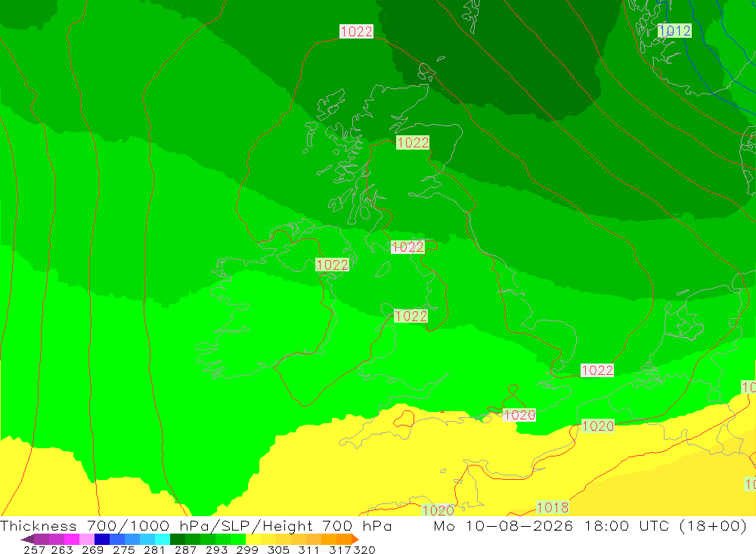Click the 1022 label over Northern Ireland
The height and width of the screenshot is (554, 756).
click(332, 265)
